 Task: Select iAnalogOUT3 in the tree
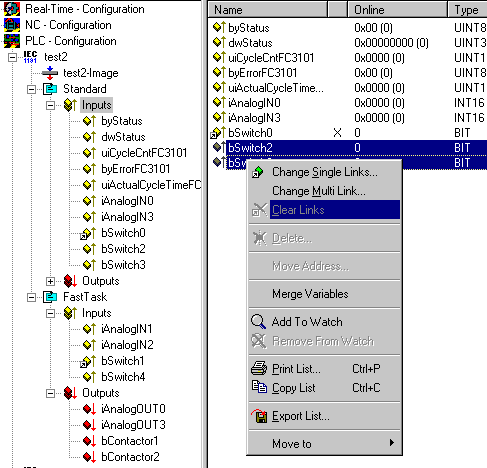click(133, 425)
